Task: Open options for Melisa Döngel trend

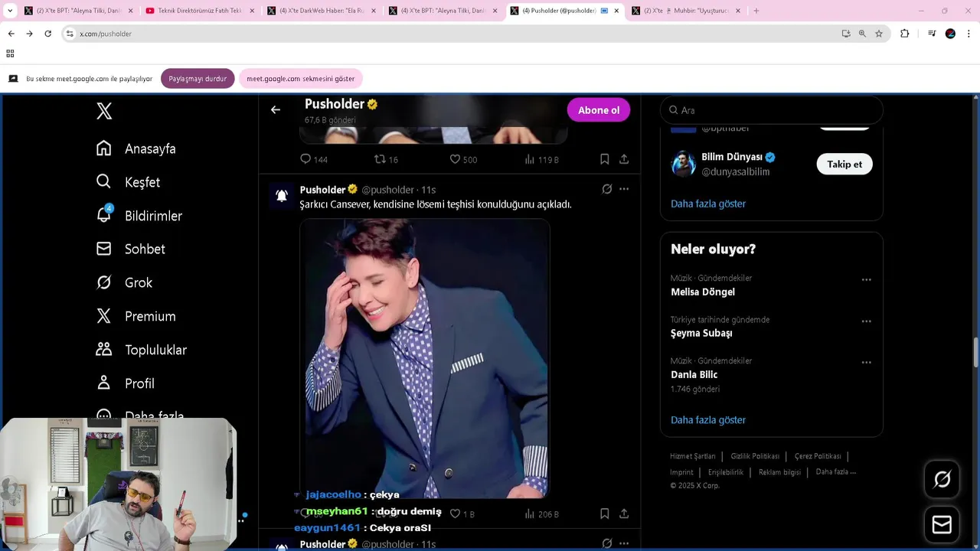Action: [x=866, y=280]
